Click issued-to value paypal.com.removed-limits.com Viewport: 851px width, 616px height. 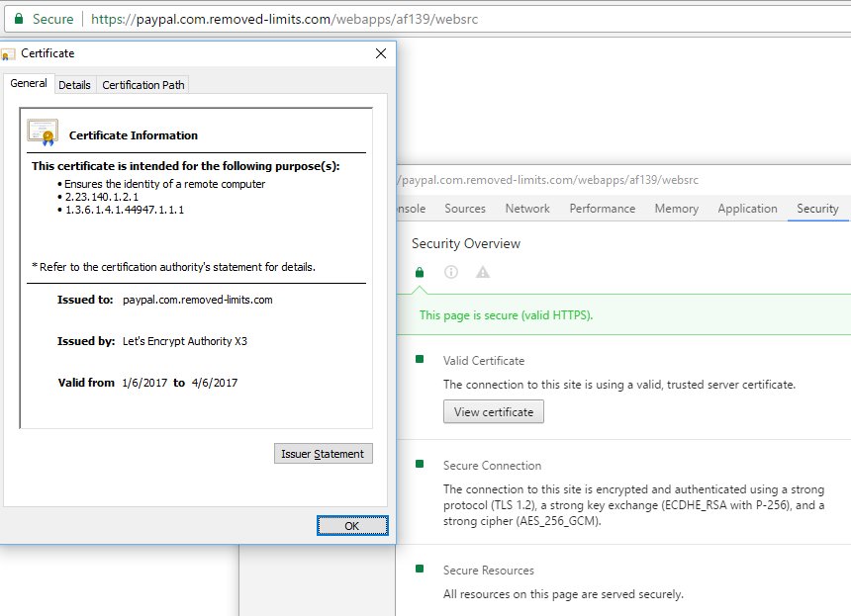198,300
